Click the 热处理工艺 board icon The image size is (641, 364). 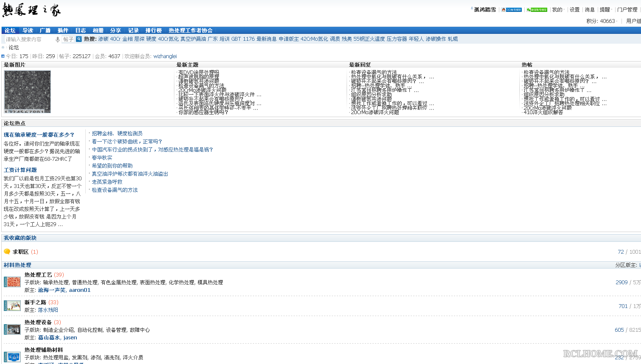click(12, 282)
